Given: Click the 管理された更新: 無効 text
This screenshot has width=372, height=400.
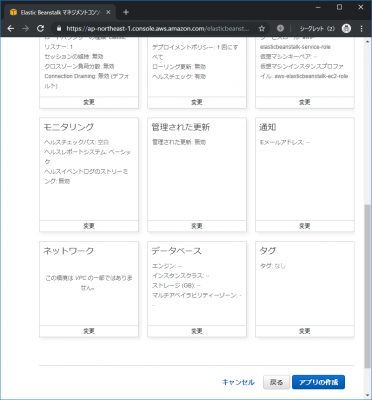Looking at the screenshot, I should (x=179, y=142).
